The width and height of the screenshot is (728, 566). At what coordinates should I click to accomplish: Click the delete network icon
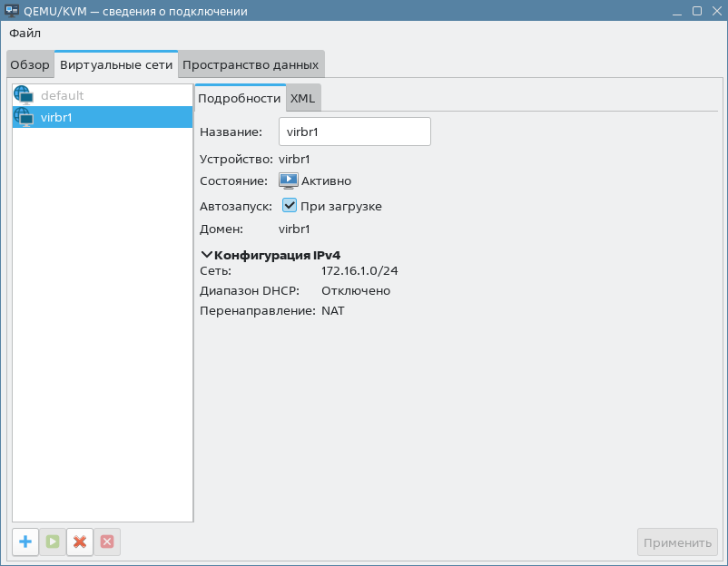pos(107,542)
